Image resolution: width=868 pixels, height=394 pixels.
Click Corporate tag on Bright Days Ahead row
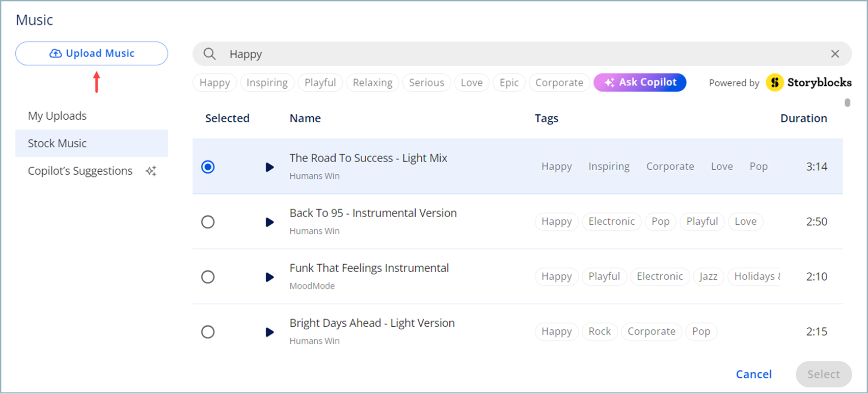(651, 331)
